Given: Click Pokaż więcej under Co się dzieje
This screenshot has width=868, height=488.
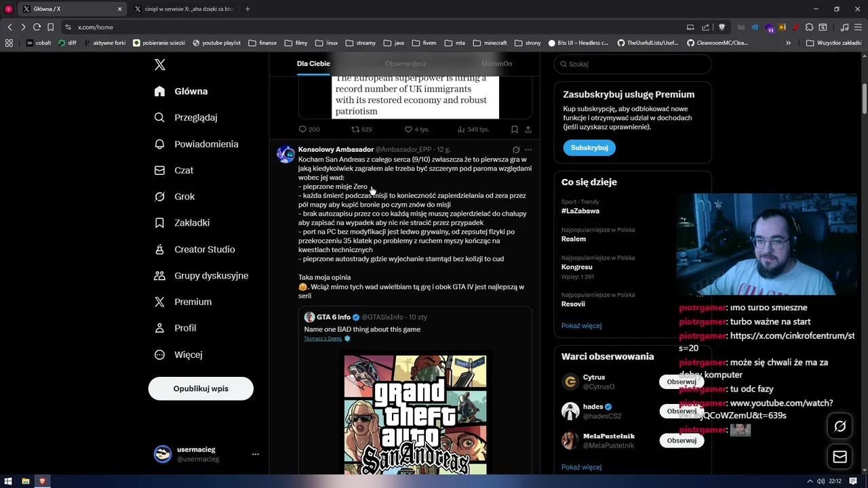Looking at the screenshot, I should (x=581, y=326).
